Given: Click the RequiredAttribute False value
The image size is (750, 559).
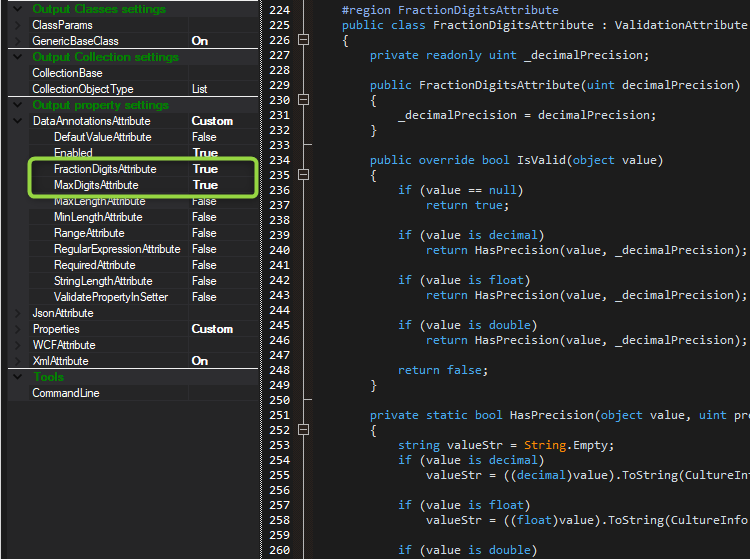Looking at the screenshot, I should tap(204, 265).
